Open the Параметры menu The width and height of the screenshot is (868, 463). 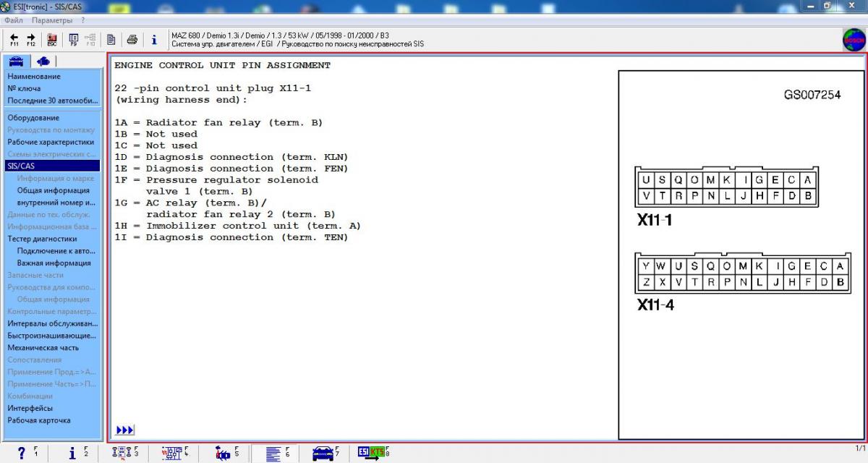coord(52,20)
